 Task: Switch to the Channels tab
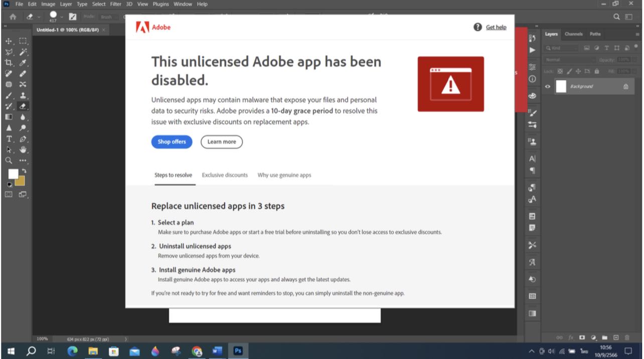[x=574, y=34]
